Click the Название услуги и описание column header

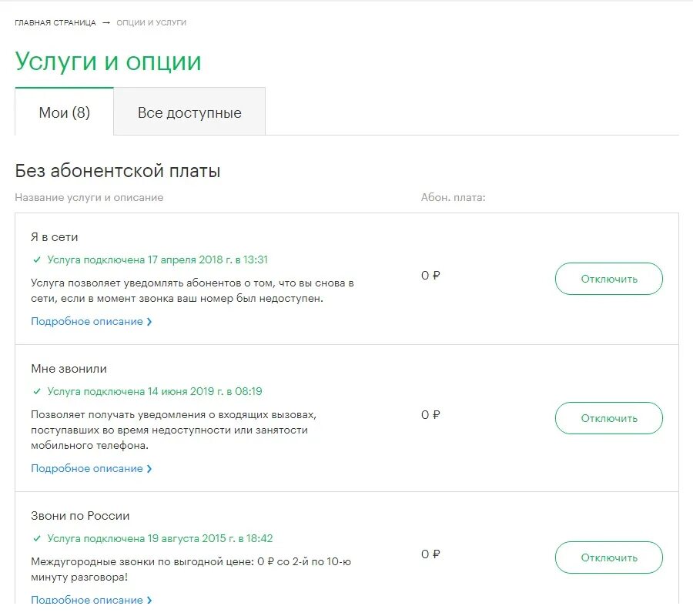[89, 198]
